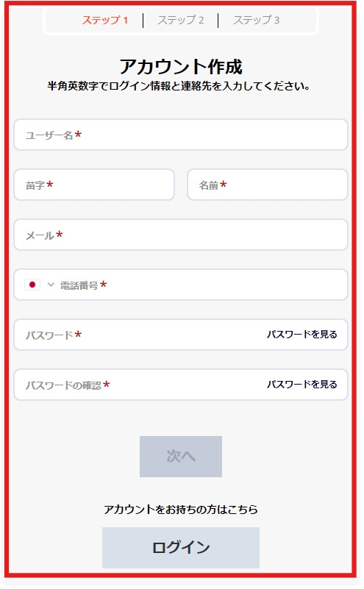Expand the country code chevron dropdown
The width and height of the screenshot is (364, 589).
[x=51, y=285]
